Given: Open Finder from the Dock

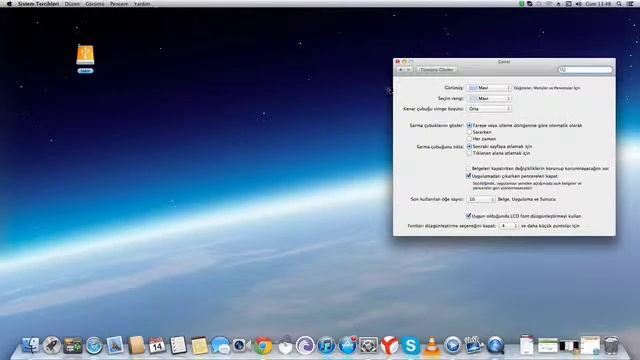Looking at the screenshot, I should coord(31,345).
